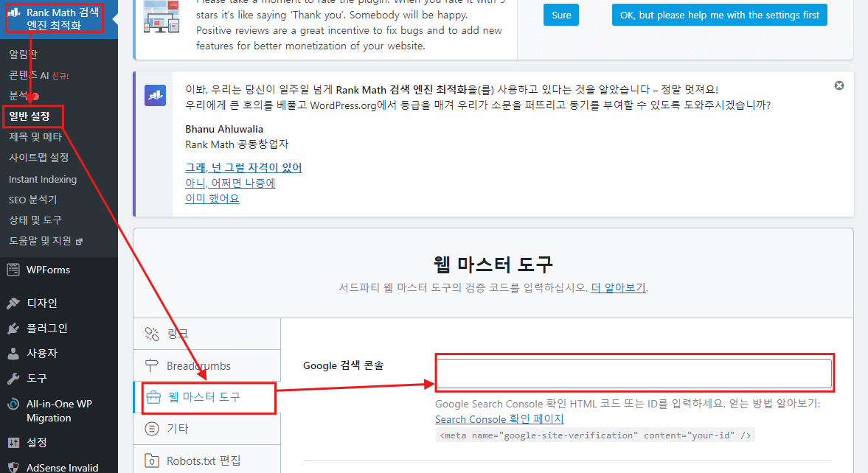Open AdSense Invalid menu
This screenshot has height=473, width=868.
click(x=63, y=467)
